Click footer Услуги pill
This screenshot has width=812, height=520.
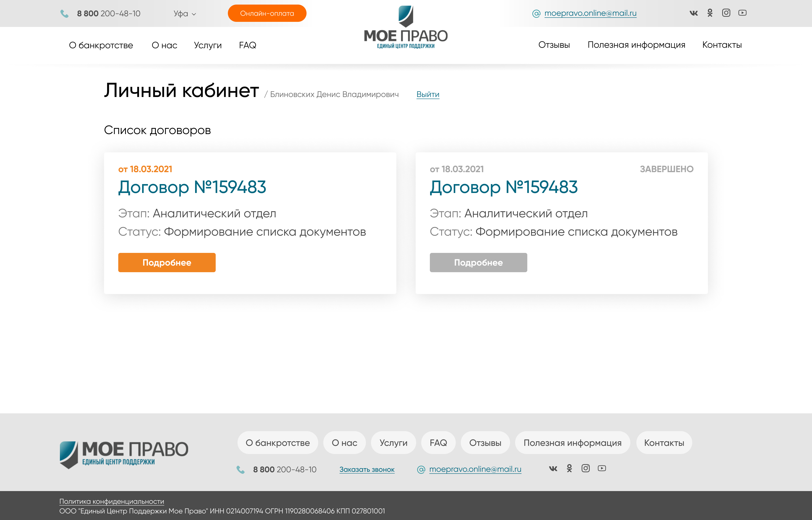tap(393, 443)
